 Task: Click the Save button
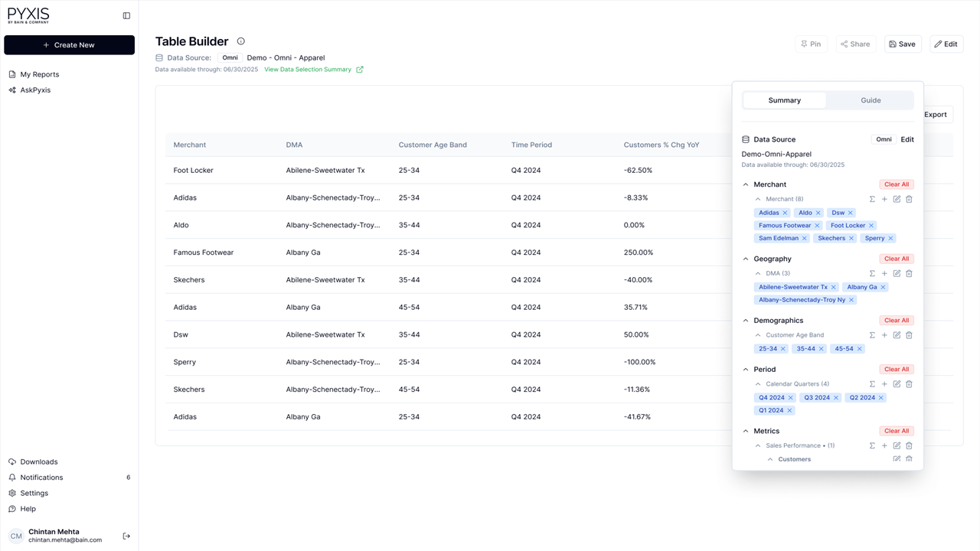903,44
